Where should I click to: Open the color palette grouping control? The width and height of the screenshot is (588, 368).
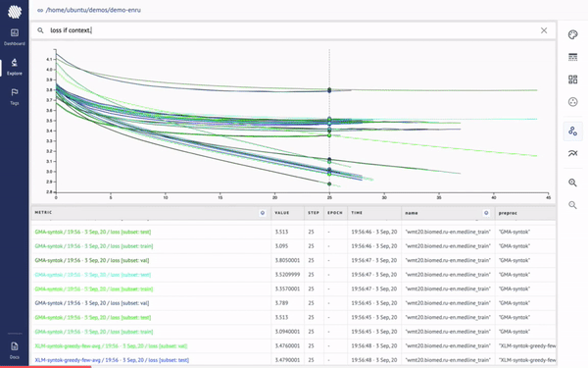click(572, 35)
